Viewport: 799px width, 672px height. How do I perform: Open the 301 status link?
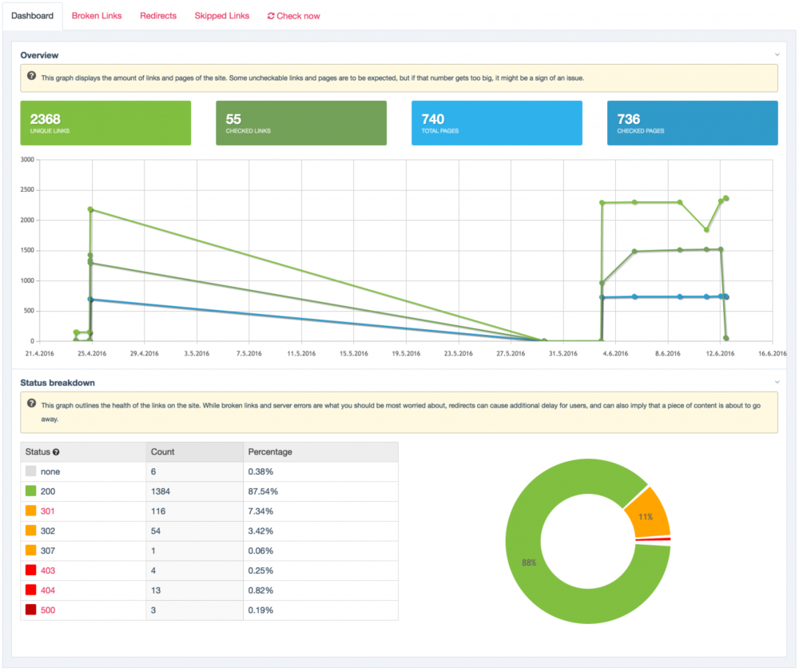(x=50, y=511)
